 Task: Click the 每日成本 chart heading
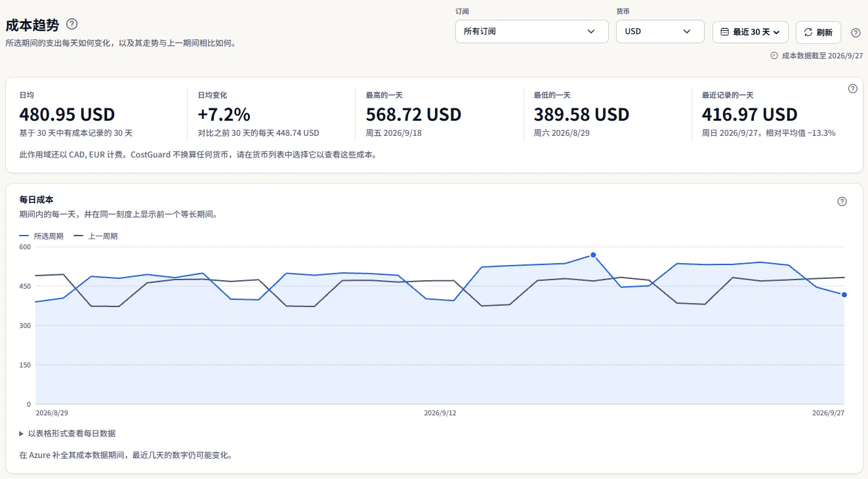(x=37, y=199)
